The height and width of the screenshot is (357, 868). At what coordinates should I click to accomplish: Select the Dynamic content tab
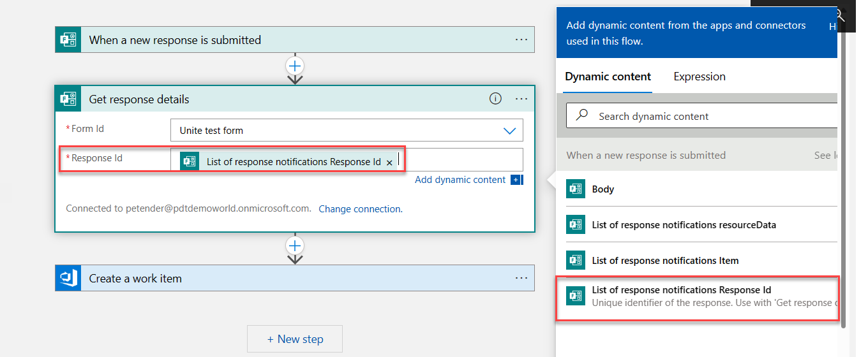[608, 76]
